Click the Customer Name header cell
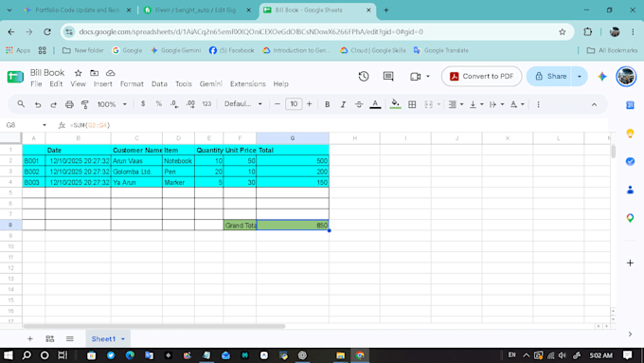This screenshot has width=644, height=363. 136,150
